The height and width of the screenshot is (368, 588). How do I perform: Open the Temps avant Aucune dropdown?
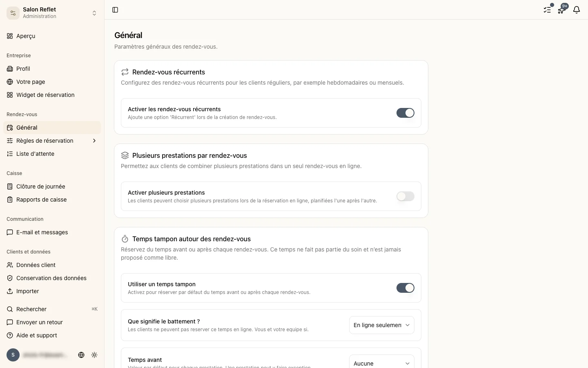click(x=382, y=361)
